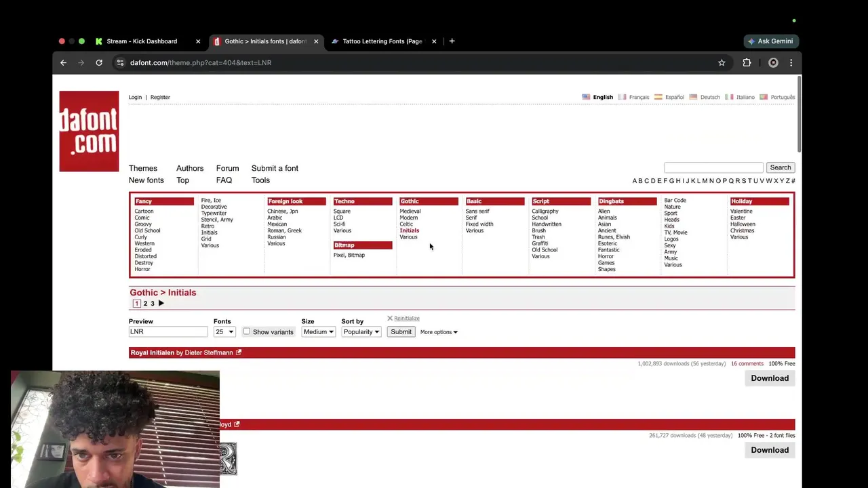Switch to the Tattoo Lettering Fonts tab
The image size is (868, 488).
coord(382,41)
